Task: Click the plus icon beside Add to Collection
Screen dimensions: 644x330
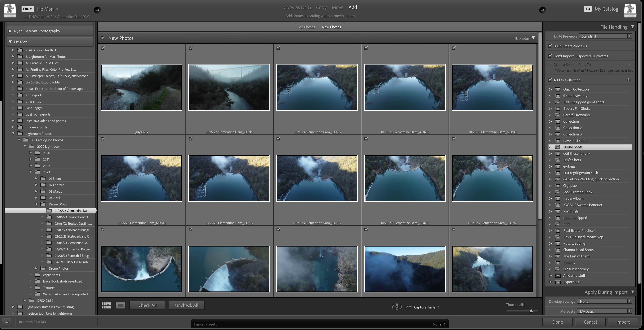Action: (629, 80)
